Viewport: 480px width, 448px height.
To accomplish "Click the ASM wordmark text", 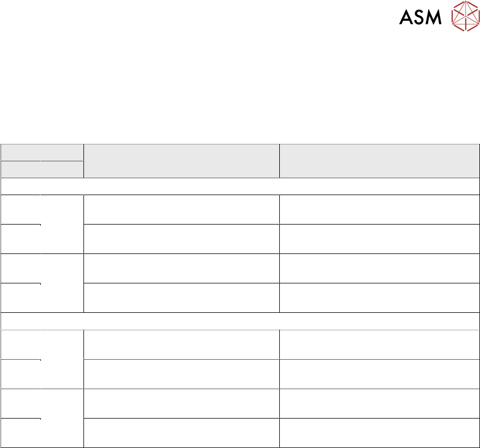I will point(419,18).
